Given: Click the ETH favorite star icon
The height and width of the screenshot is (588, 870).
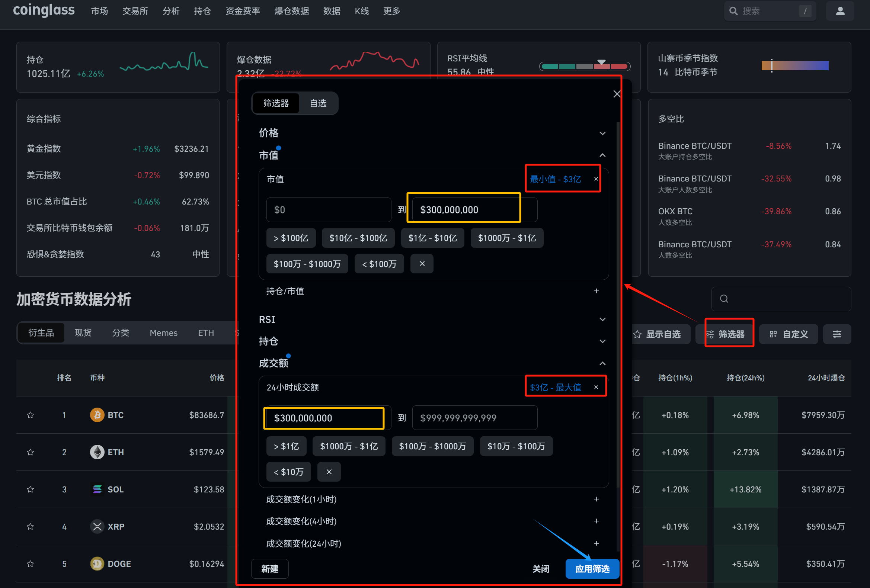Looking at the screenshot, I should pyautogui.click(x=30, y=452).
